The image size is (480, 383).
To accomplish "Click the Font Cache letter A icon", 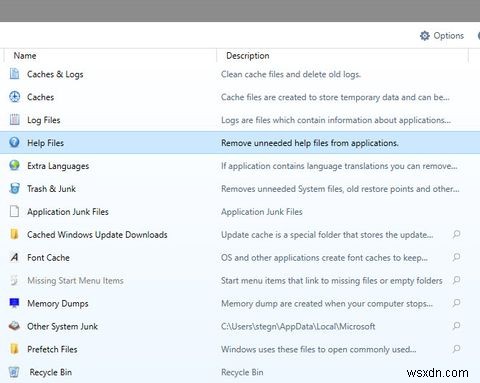I will click(14, 257).
